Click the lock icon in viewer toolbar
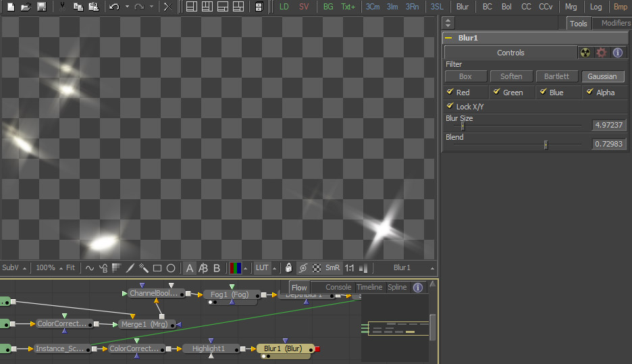 coord(289,268)
